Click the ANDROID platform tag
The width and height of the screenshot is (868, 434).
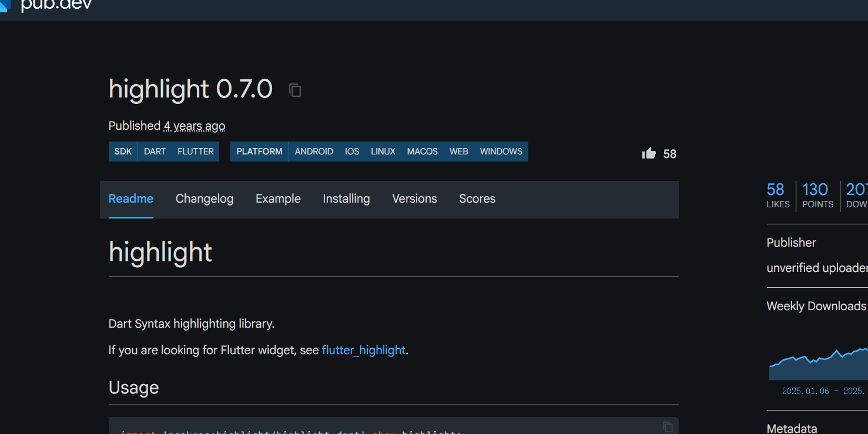coord(314,152)
